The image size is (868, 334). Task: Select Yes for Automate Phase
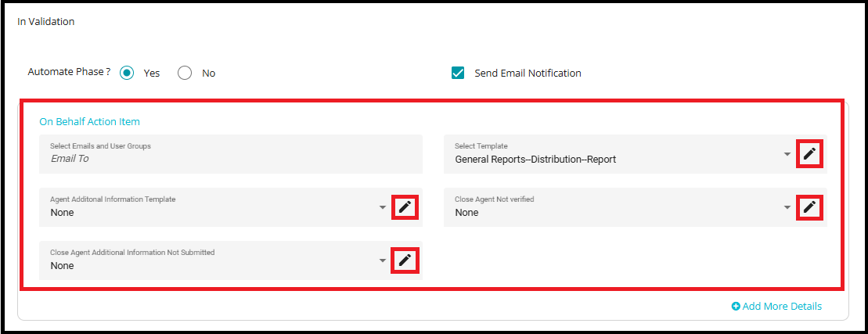pos(127,73)
